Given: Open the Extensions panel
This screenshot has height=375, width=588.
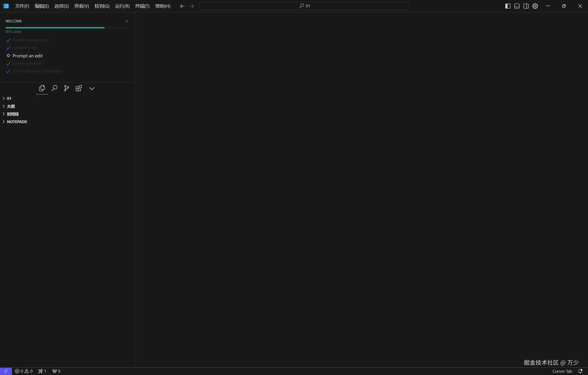Looking at the screenshot, I should click(78, 88).
